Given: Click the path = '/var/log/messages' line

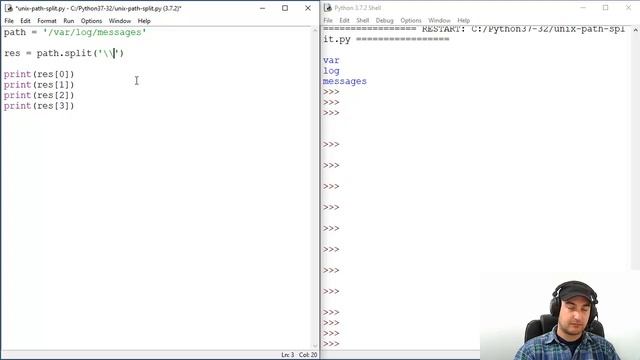Looking at the screenshot, I should (x=75, y=32).
